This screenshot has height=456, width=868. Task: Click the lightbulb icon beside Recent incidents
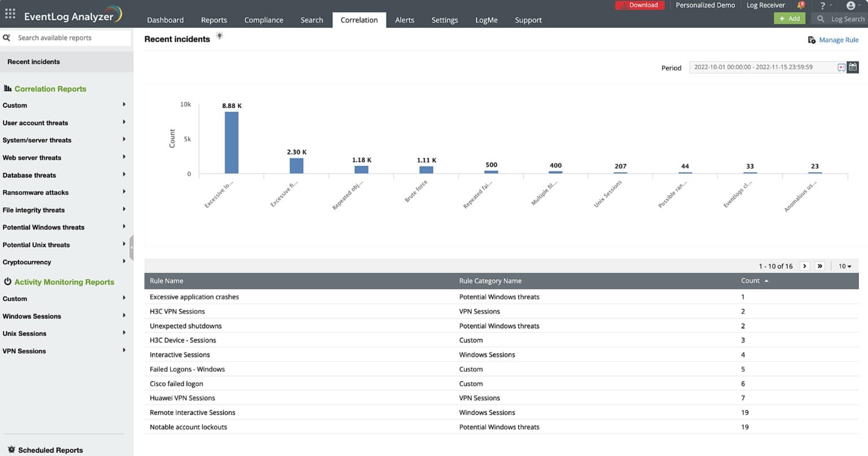click(x=219, y=36)
